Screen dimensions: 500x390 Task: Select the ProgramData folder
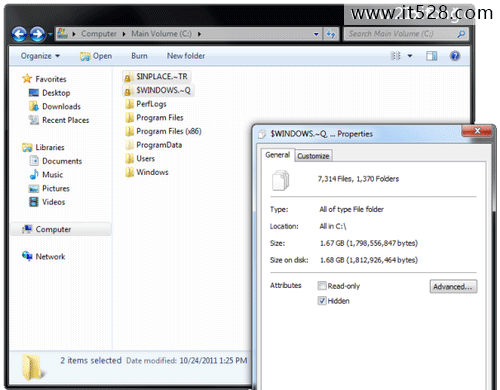click(x=159, y=145)
